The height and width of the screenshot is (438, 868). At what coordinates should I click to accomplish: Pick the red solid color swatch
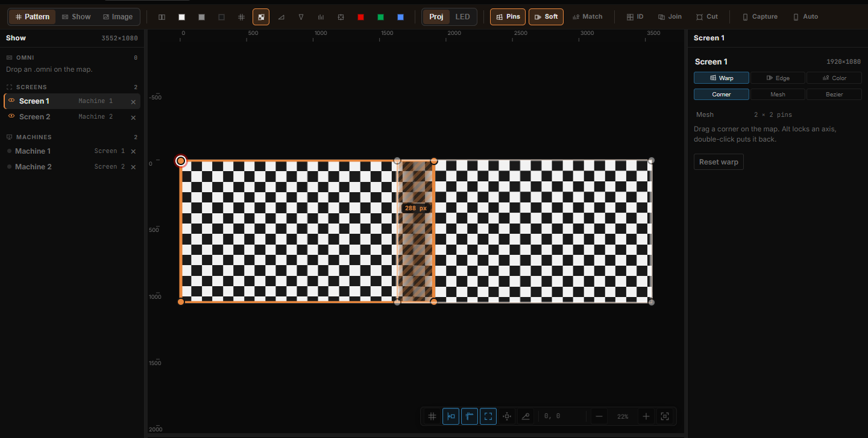pyautogui.click(x=360, y=17)
